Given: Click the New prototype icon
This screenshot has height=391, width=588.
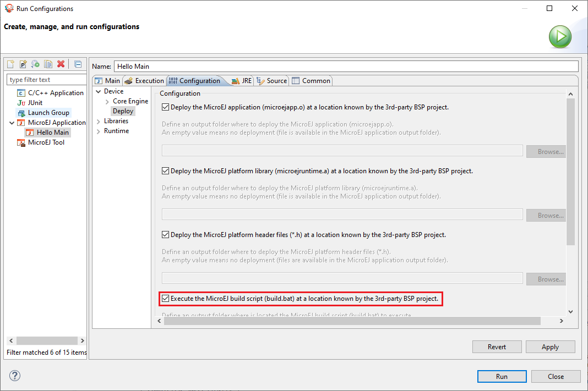Looking at the screenshot, I should coord(23,64).
